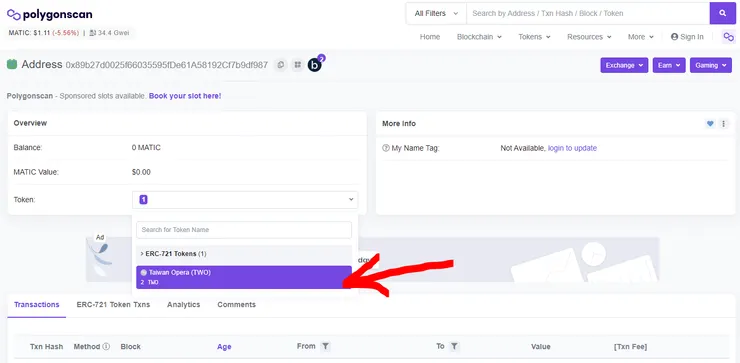Viewport: 740px width, 363px height.
Task: Click the Polygon network icon beside Sign In
Action: click(x=729, y=37)
